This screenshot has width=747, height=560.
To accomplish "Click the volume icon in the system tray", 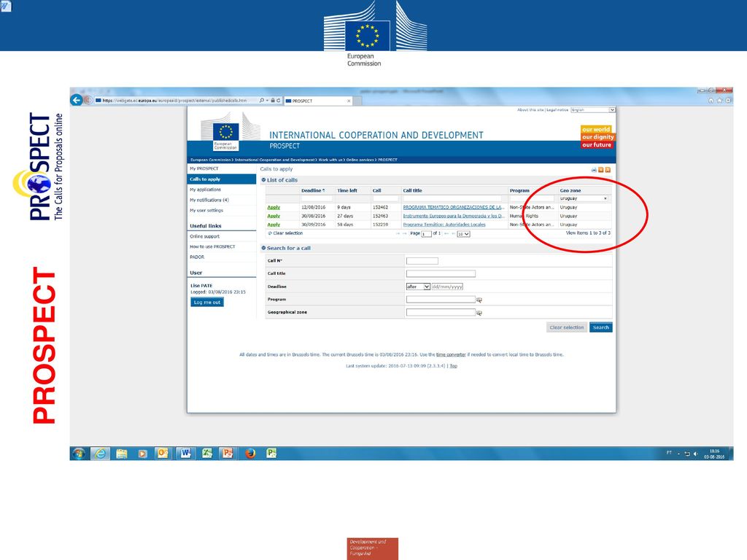I will click(x=695, y=454).
